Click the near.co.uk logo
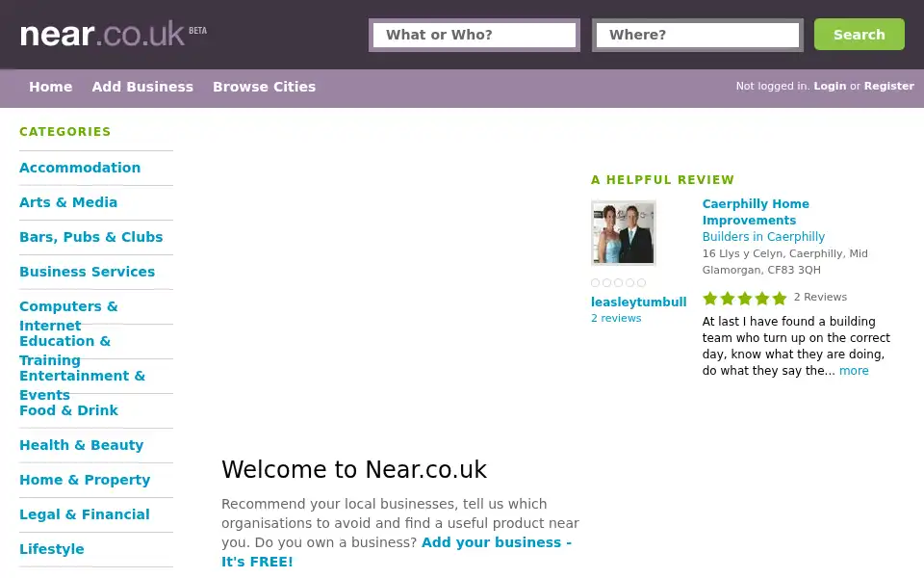 (x=114, y=35)
